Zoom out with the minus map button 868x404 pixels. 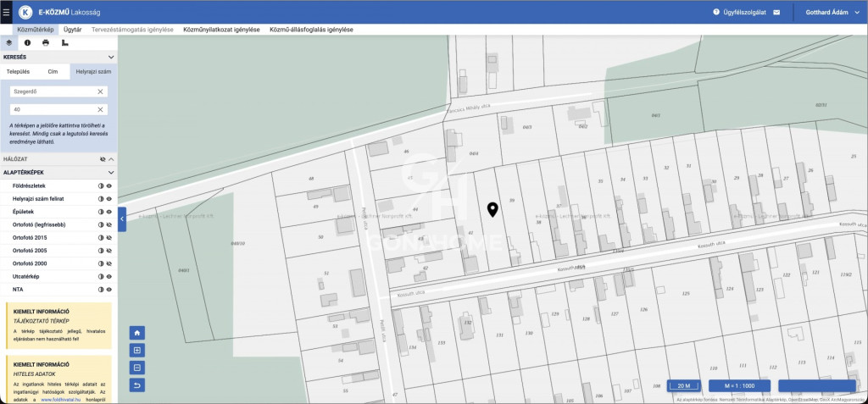[x=137, y=368]
